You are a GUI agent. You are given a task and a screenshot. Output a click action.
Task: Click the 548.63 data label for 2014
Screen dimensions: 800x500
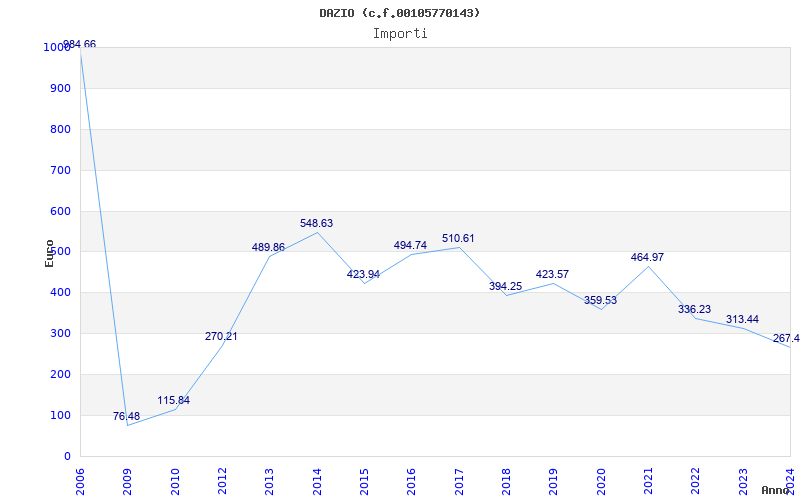tap(316, 223)
